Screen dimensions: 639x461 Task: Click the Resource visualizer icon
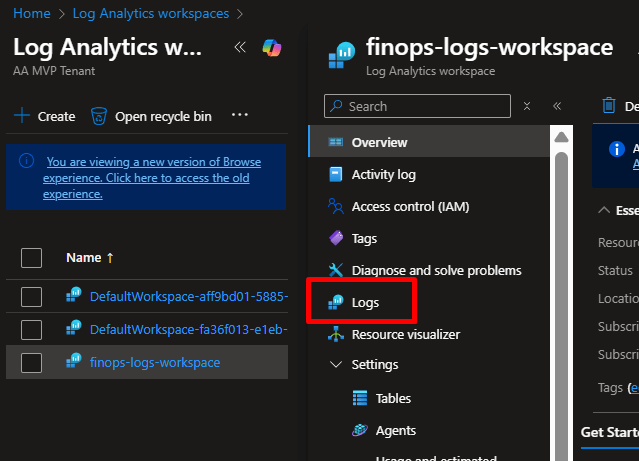(x=336, y=334)
